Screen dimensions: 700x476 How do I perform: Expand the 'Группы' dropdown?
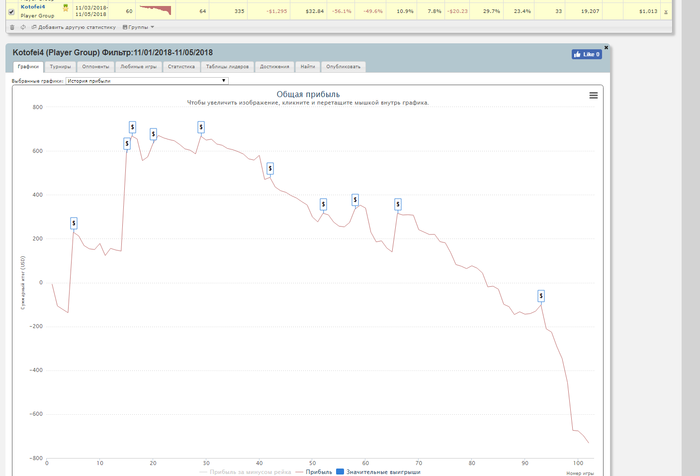point(138,27)
